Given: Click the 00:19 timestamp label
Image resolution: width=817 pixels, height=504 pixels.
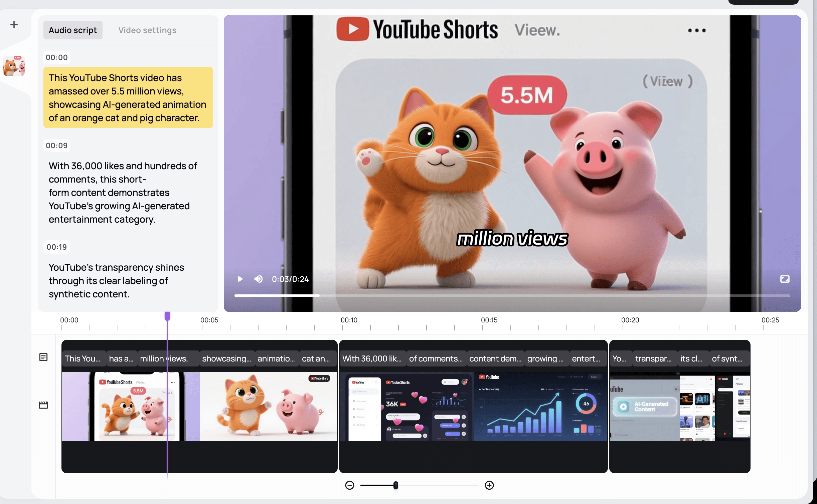Looking at the screenshot, I should point(57,247).
